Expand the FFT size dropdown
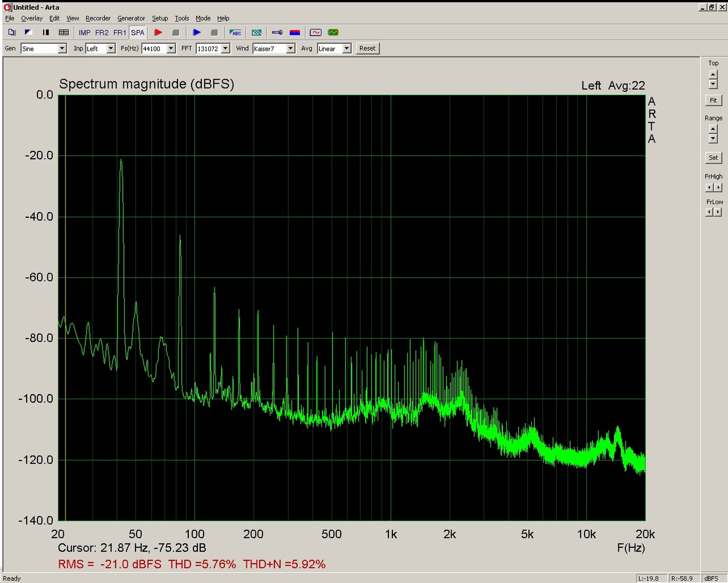Screen dimensions: 728x583 coord(226,49)
